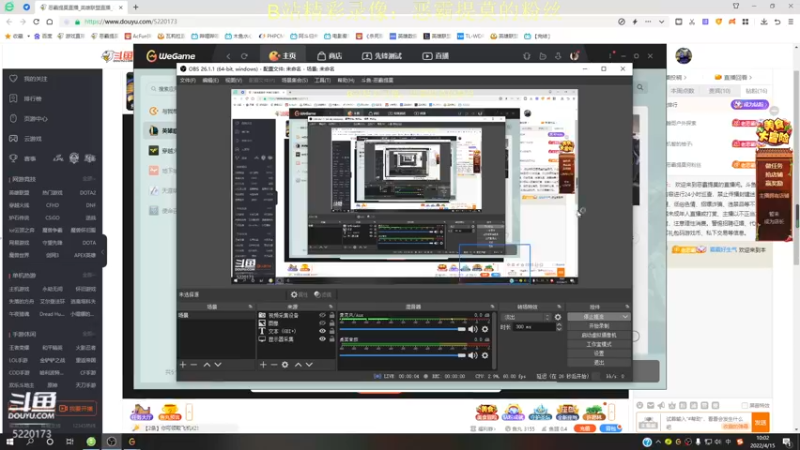Toggle visibility of 文本 (GDI+) source
This screenshot has height=450, width=800.
322,331
